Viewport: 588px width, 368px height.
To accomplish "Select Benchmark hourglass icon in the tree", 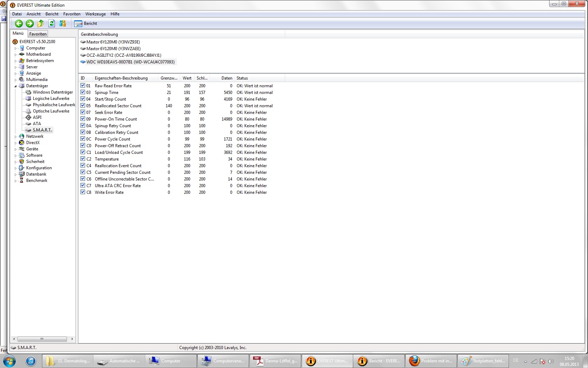I will 22,180.
